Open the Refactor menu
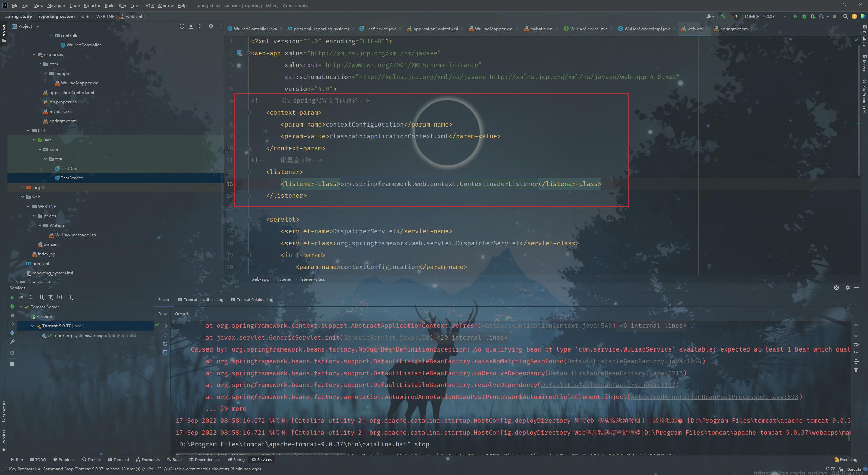The height and width of the screenshot is (475, 868). (92, 5)
